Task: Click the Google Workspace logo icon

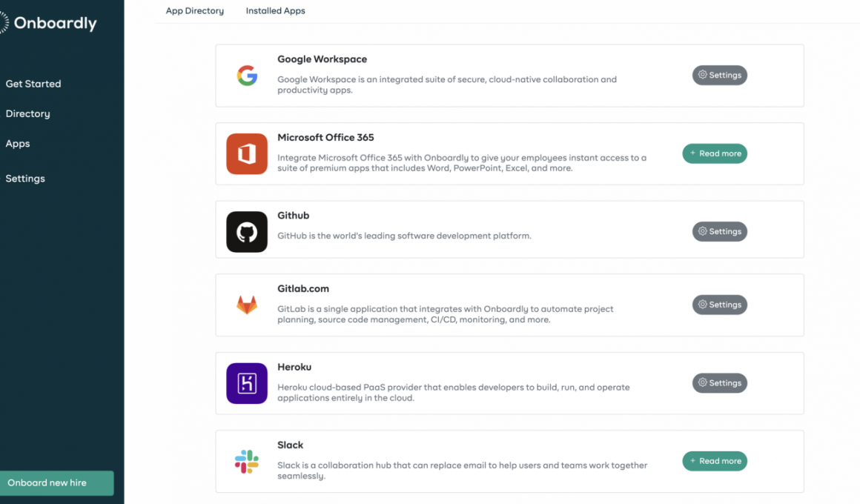Action: pos(247,76)
